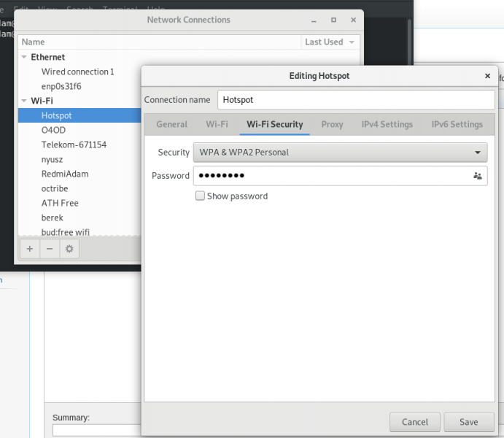Cancel editing the Hotspot connection
This screenshot has width=504, height=438.
click(414, 422)
